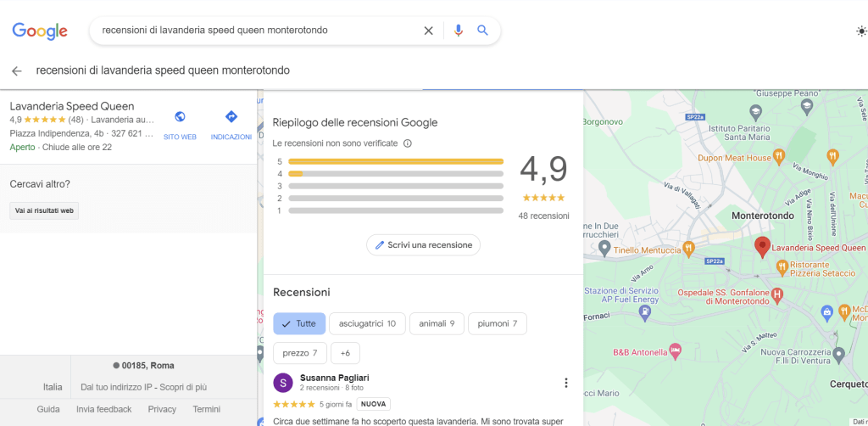The height and width of the screenshot is (426, 868).
Task: Clear the search box with the X icon
Action: [x=428, y=31]
